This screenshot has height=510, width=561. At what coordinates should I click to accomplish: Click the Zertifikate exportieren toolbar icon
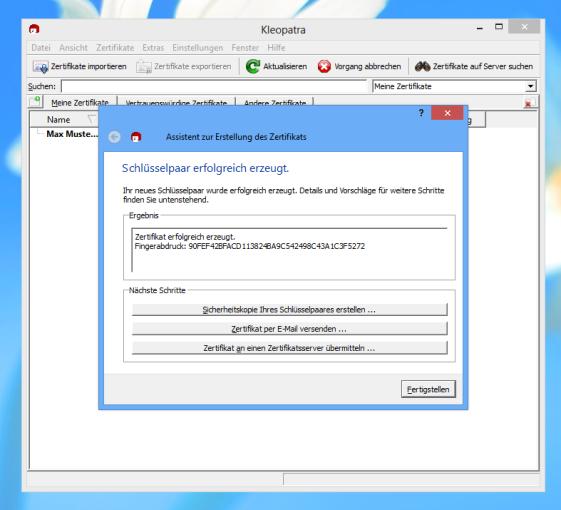[x=144, y=67]
